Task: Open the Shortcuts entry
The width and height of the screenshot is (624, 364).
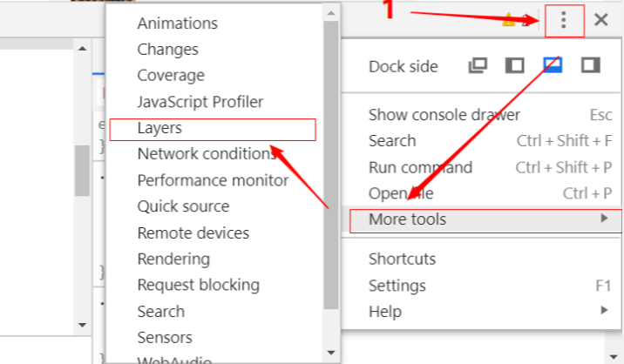Action: click(x=402, y=259)
